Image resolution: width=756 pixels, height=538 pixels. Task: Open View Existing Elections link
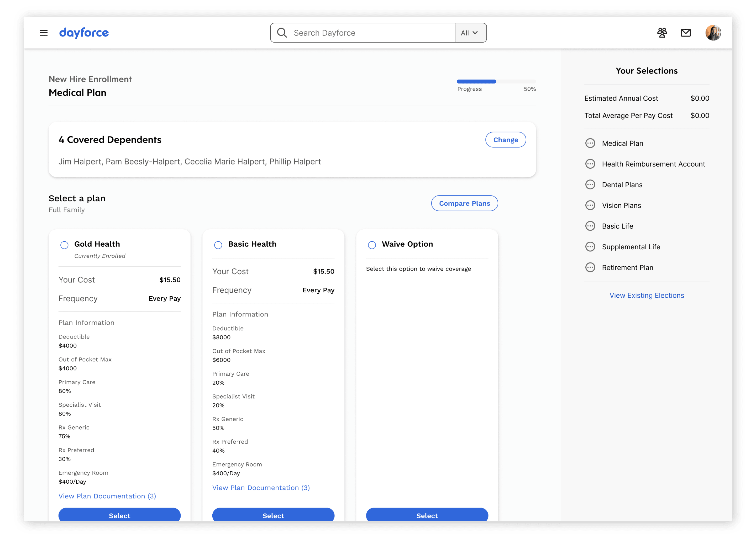point(647,295)
